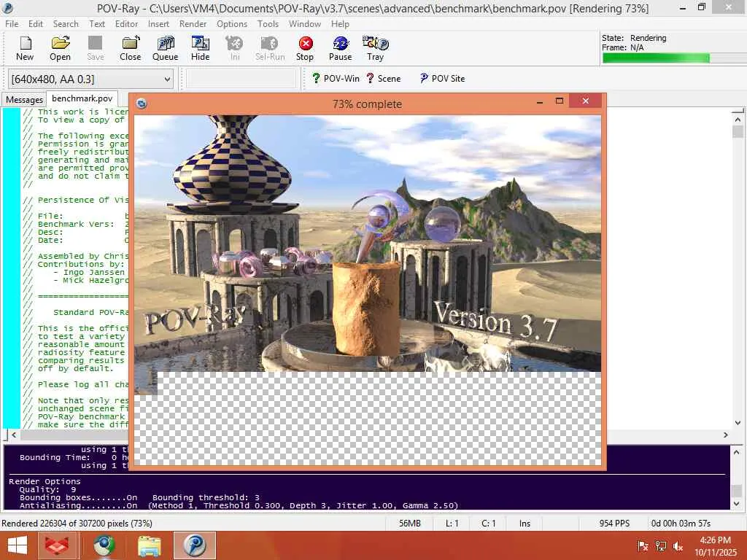Open the Search menu

(x=66, y=24)
